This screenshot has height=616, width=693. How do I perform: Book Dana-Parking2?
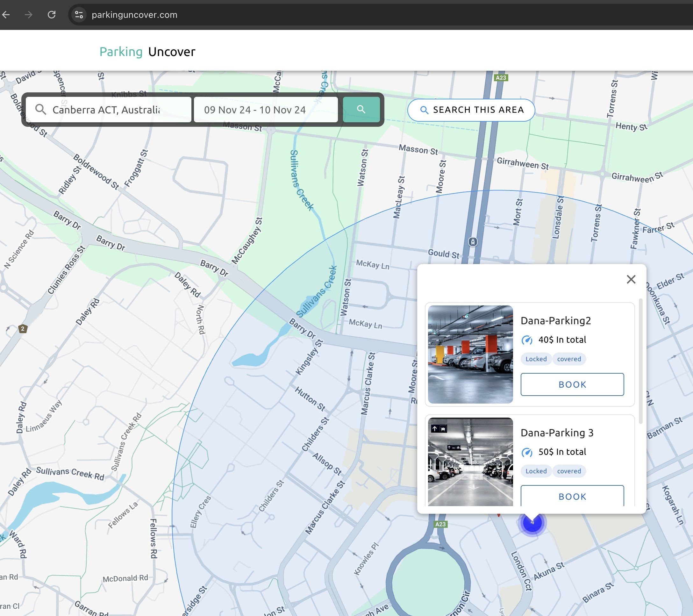click(x=572, y=384)
